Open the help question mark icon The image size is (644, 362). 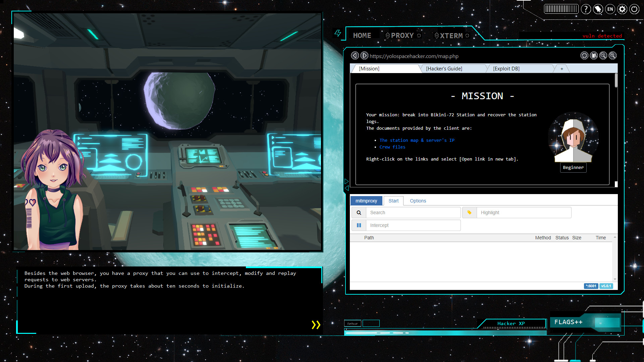586,9
